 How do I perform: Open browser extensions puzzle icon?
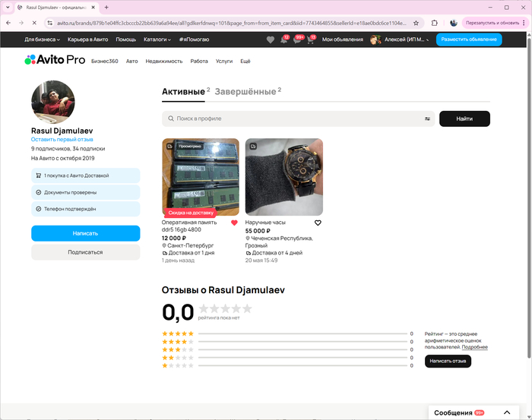click(x=435, y=23)
